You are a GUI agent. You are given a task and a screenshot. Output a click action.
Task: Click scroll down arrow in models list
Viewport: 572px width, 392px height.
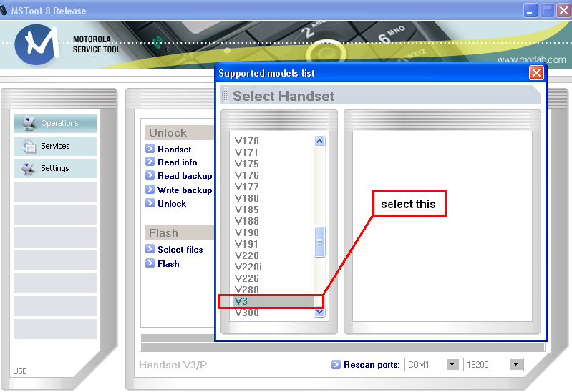click(319, 312)
